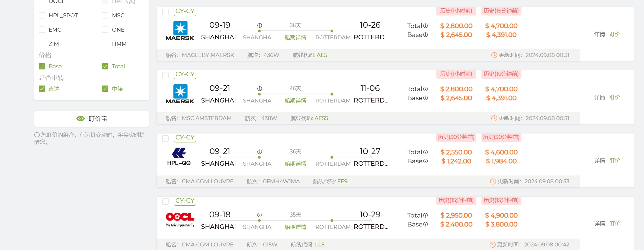Viewport: 644px width, 250px height.
Task: Click the Maersk logo on the 09-21 sailing
Action: 180,94
